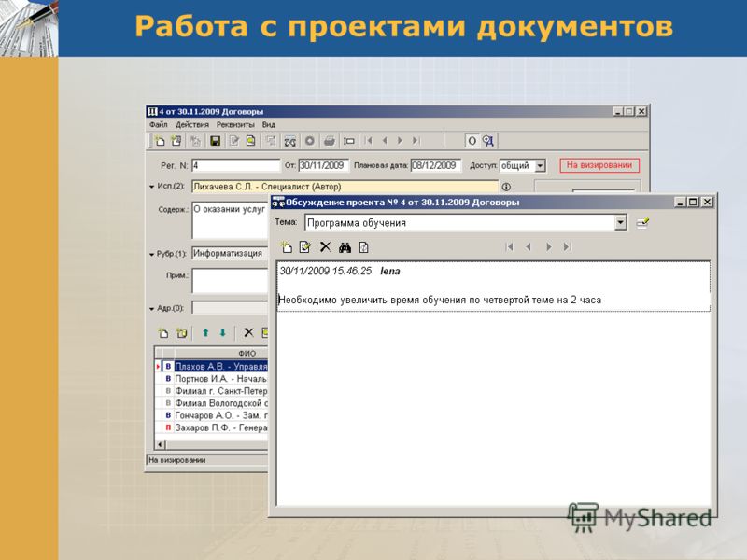The image size is (747, 560).
Task: Open the Доступ dropdown showing общий
Action: pos(540,166)
